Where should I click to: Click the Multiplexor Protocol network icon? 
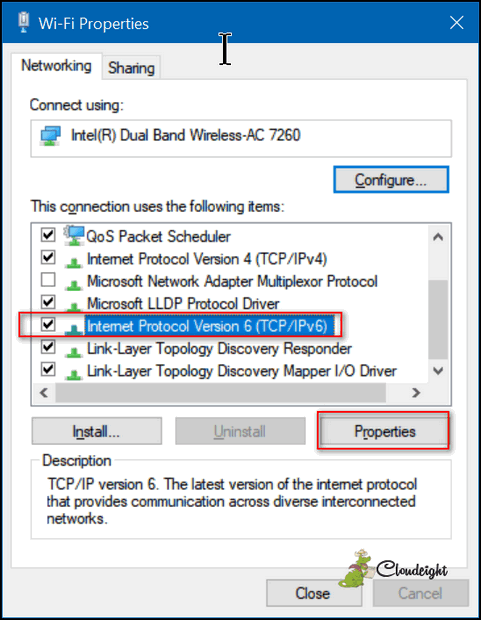click(74, 284)
